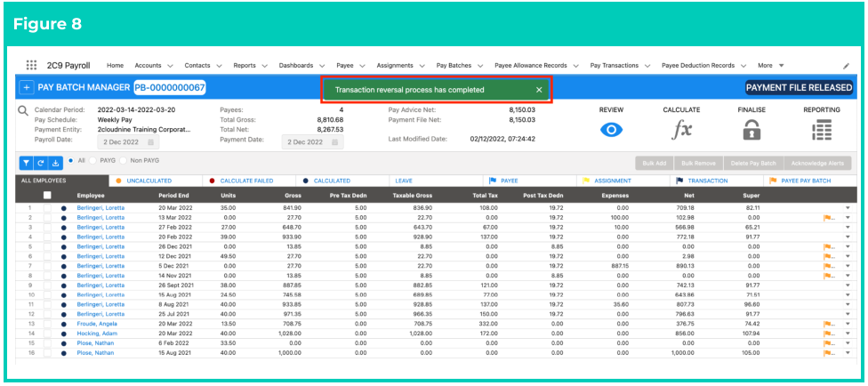Tick checkbox for row 1 Berlingeri 20 Mar 2022
Screen dimensions: 868x386
pos(48,208)
